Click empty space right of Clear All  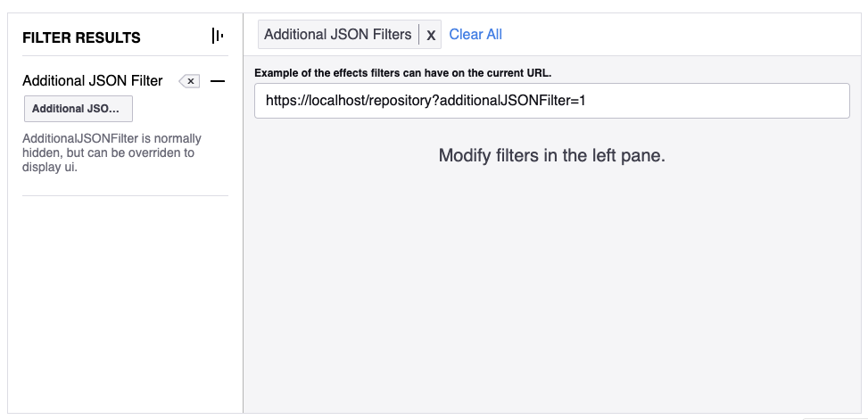click(681, 34)
